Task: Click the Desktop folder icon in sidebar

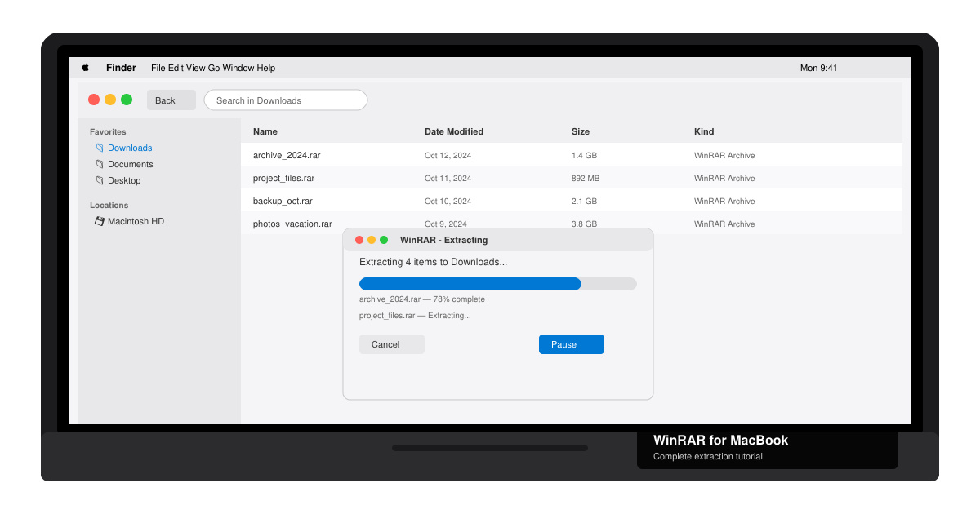Action: click(100, 180)
